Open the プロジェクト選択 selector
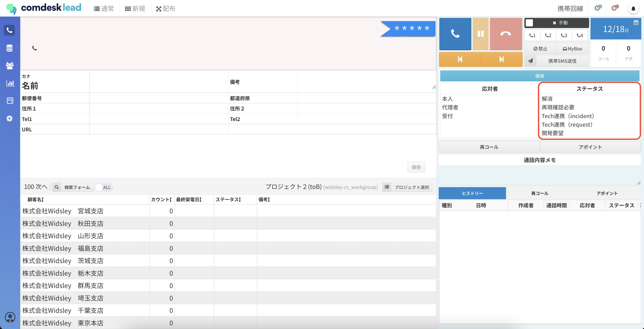 407,187
